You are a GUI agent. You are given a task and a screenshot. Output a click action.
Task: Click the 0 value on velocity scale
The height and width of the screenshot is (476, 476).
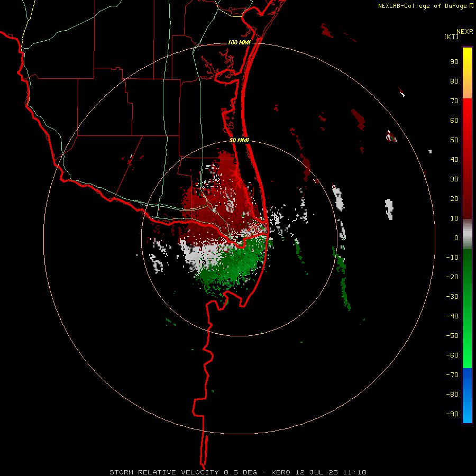(x=456, y=237)
